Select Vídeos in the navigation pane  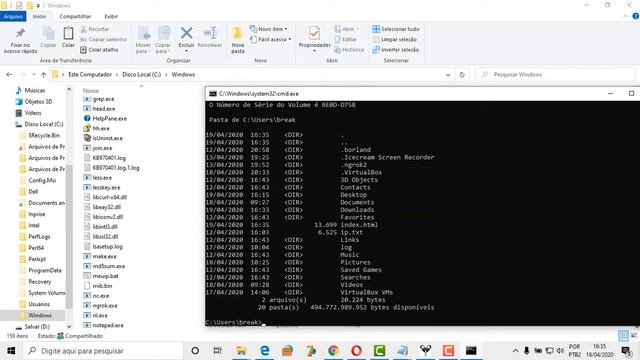[x=33, y=113]
